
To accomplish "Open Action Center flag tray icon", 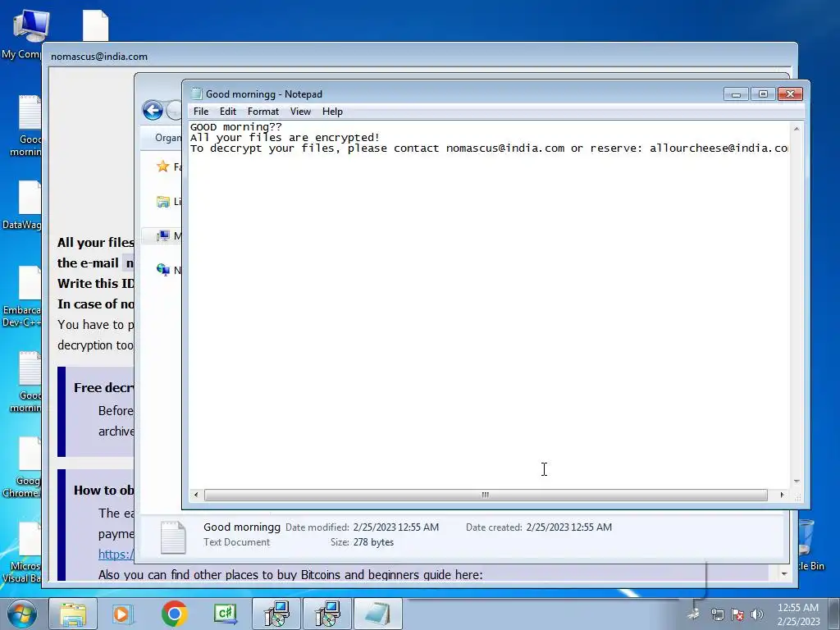I will pyautogui.click(x=737, y=614).
